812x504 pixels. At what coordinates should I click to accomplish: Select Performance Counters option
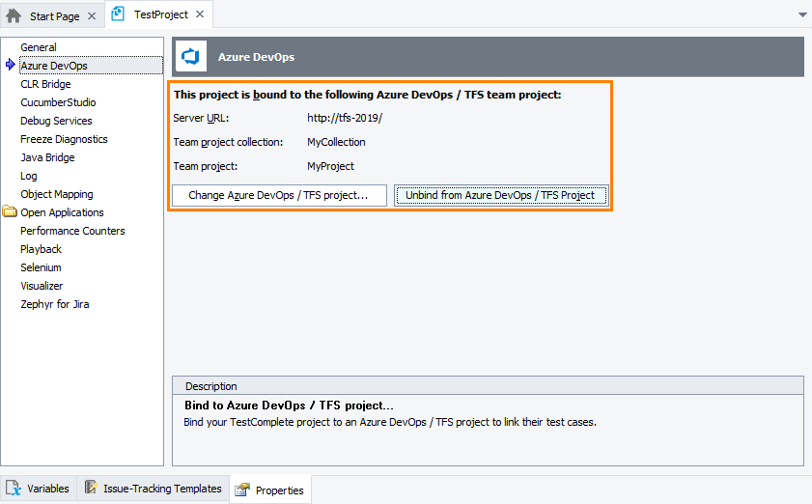(x=72, y=231)
